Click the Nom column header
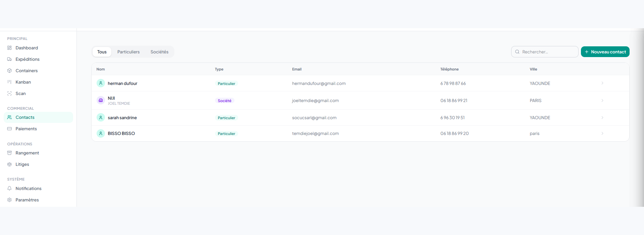644x235 pixels. 101,69
